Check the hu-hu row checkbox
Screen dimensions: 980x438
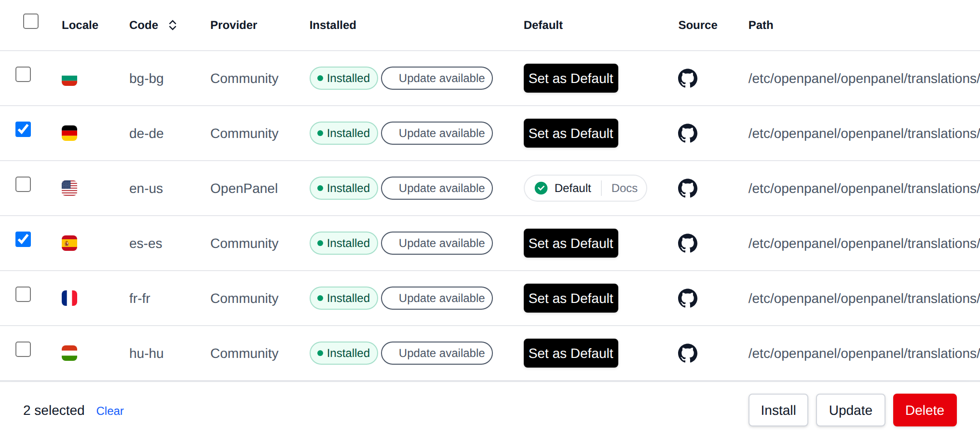coord(23,349)
